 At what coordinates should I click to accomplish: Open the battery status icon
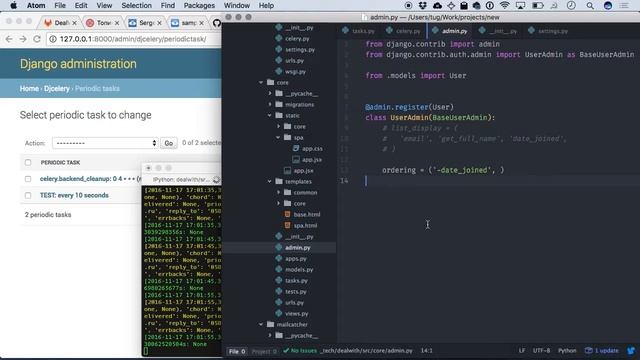[538, 5]
